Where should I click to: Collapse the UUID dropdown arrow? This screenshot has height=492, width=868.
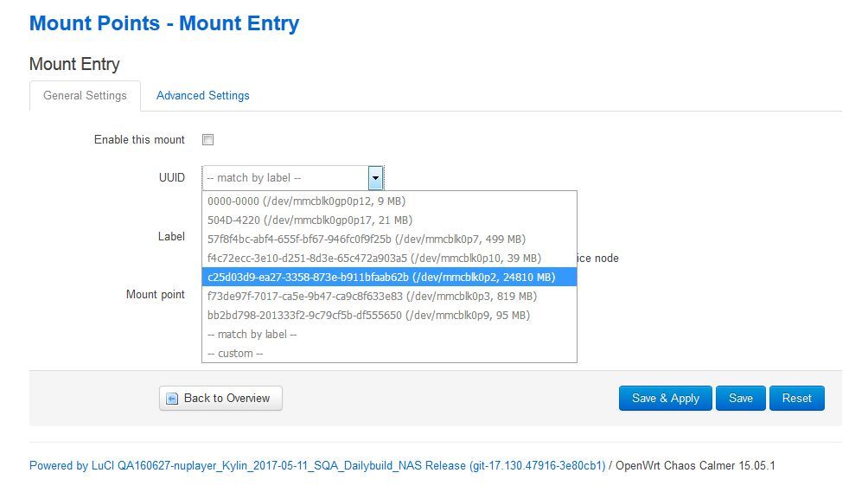click(375, 177)
